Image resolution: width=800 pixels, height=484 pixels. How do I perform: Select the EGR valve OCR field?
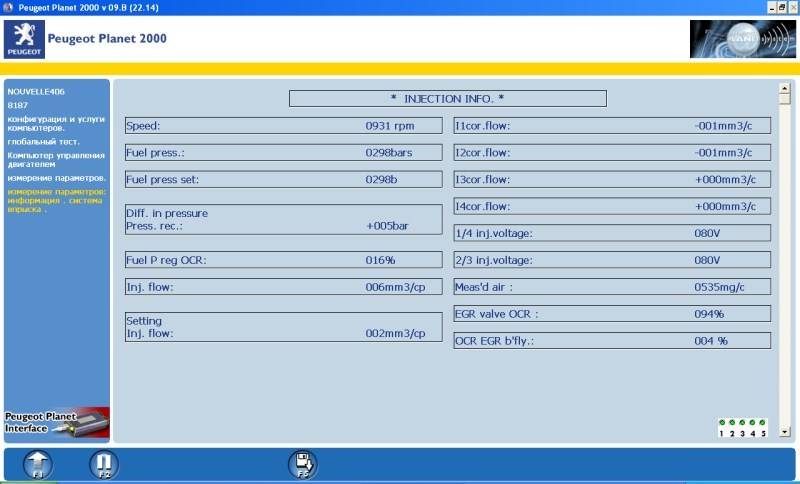(611, 314)
